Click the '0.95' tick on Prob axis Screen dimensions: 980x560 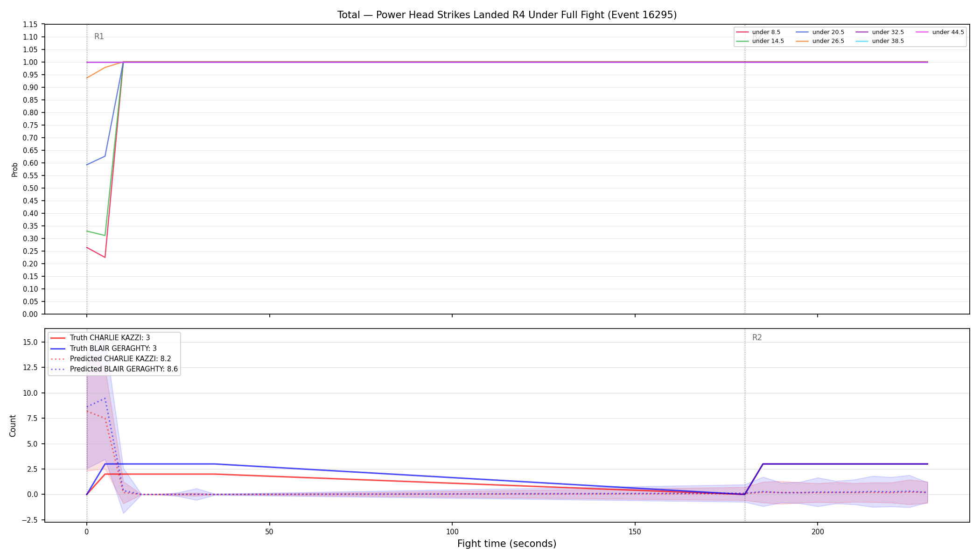(30, 75)
